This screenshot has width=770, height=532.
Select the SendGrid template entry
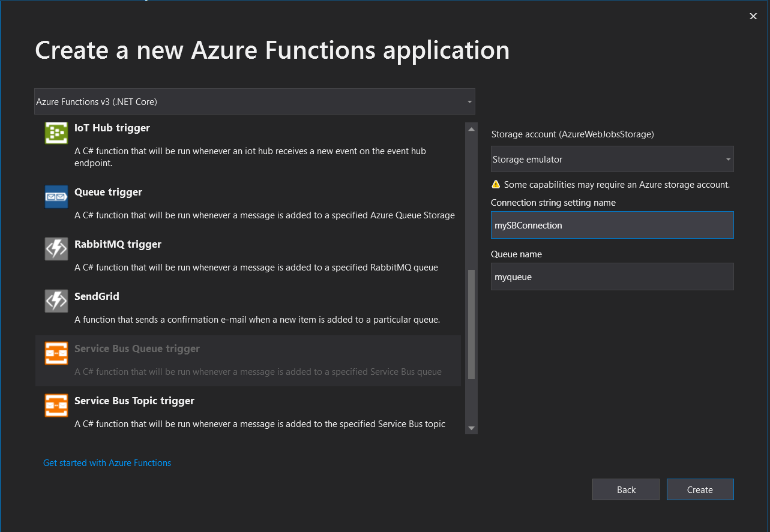coord(240,306)
